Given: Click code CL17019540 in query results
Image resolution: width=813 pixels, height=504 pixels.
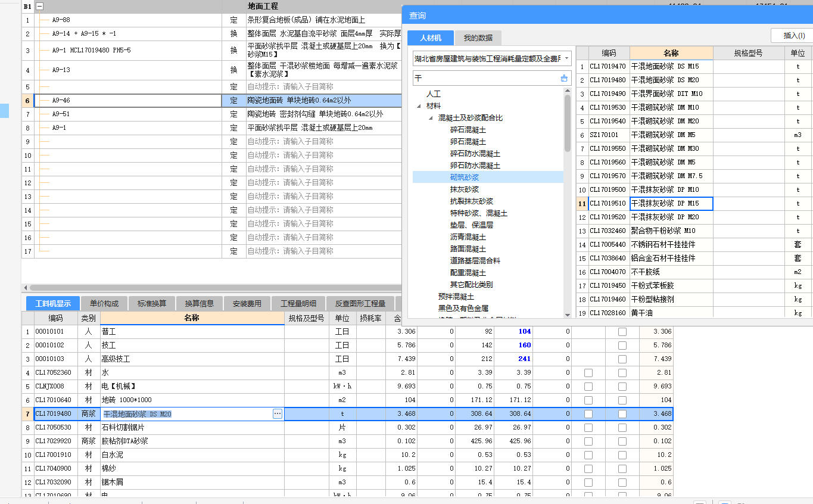Looking at the screenshot, I should click(609, 122).
